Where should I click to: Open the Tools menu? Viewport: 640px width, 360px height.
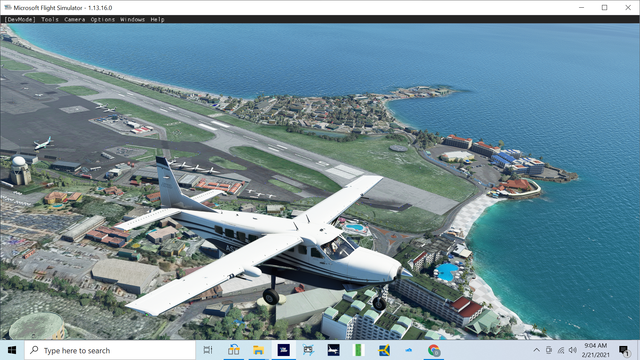[50, 19]
